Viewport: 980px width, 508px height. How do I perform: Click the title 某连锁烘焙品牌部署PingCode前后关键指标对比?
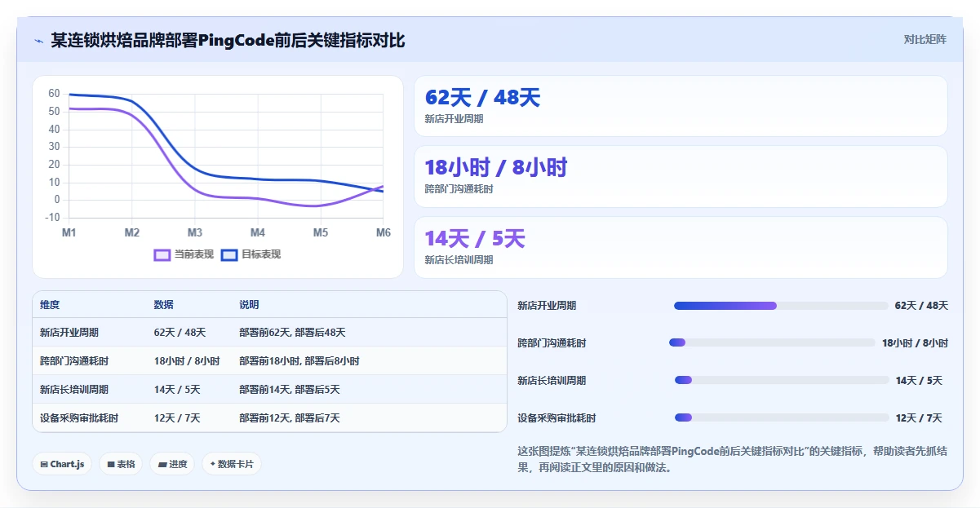pos(228,41)
